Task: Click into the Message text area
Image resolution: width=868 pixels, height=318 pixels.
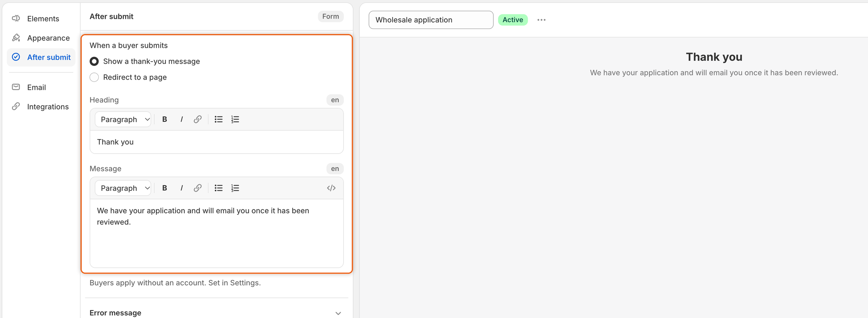Action: click(217, 233)
